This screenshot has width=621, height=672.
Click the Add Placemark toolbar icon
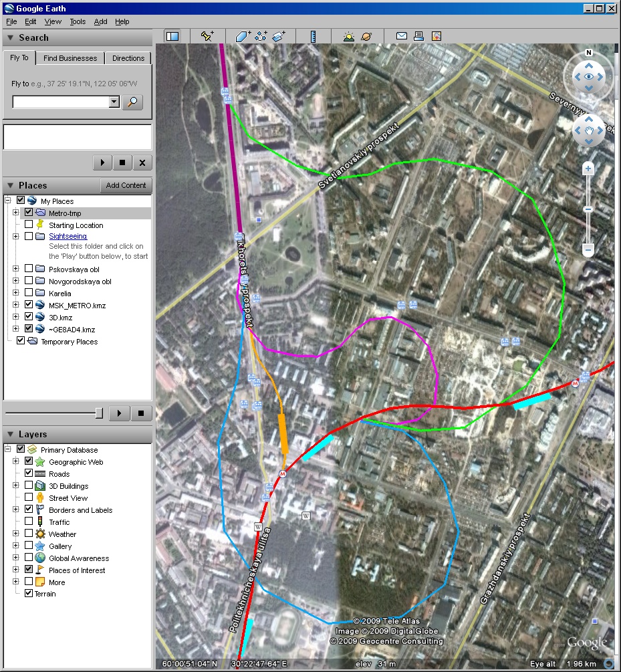coord(207,37)
